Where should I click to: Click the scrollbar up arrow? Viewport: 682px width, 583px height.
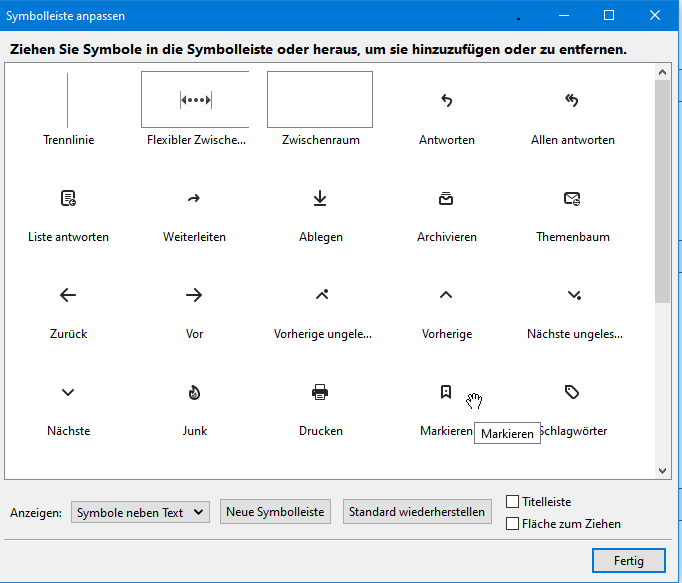coord(662,72)
